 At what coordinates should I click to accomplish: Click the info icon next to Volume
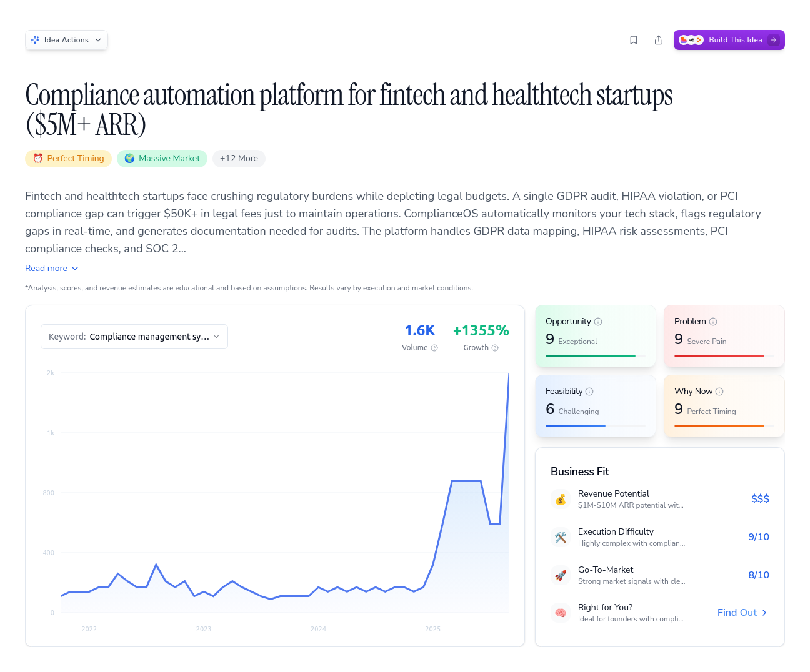point(434,348)
